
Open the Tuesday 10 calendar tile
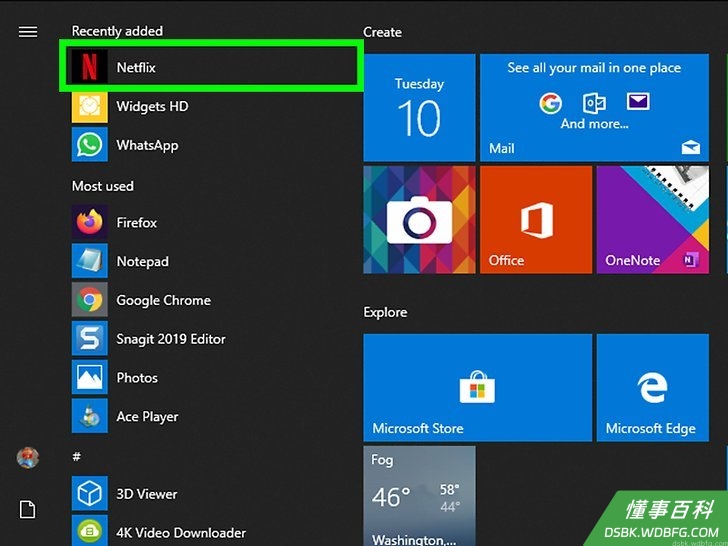pyautogui.click(x=419, y=108)
